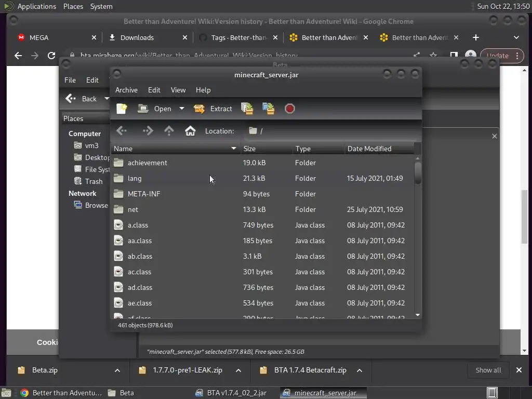This screenshot has width=532, height=399.
Task: Go back in Chrome
Action: tap(18, 56)
